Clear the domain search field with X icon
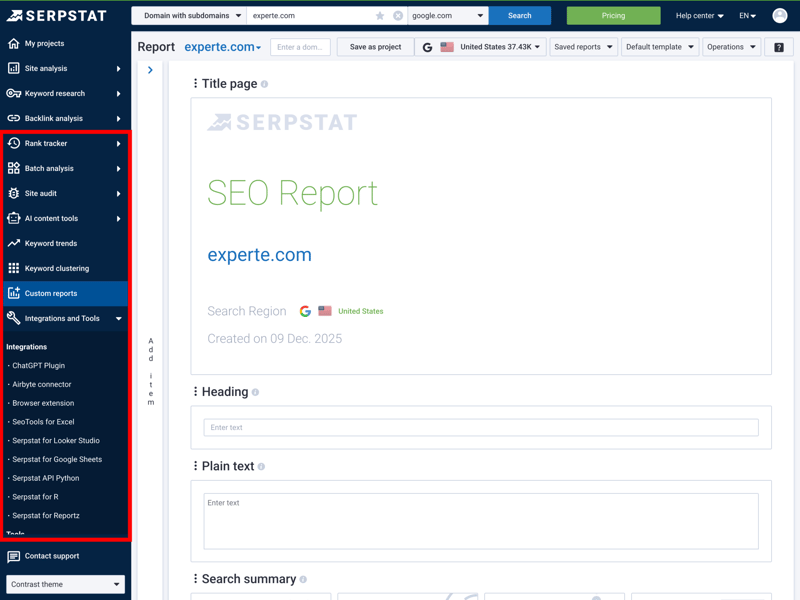 (398, 16)
